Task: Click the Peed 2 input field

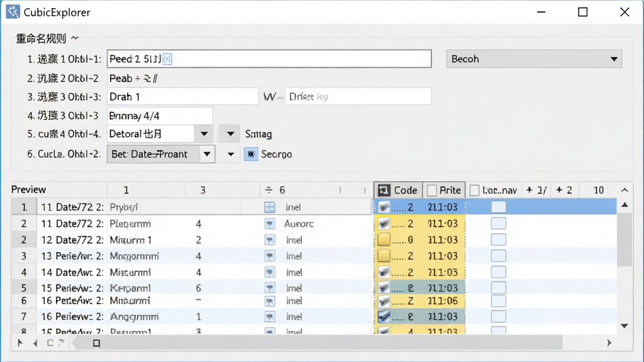Action: (x=269, y=58)
